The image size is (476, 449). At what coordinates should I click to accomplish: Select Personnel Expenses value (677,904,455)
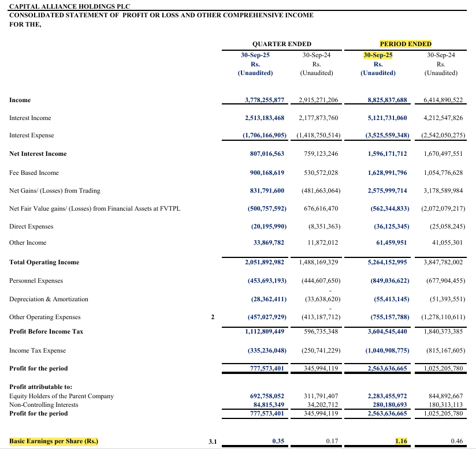(445, 281)
